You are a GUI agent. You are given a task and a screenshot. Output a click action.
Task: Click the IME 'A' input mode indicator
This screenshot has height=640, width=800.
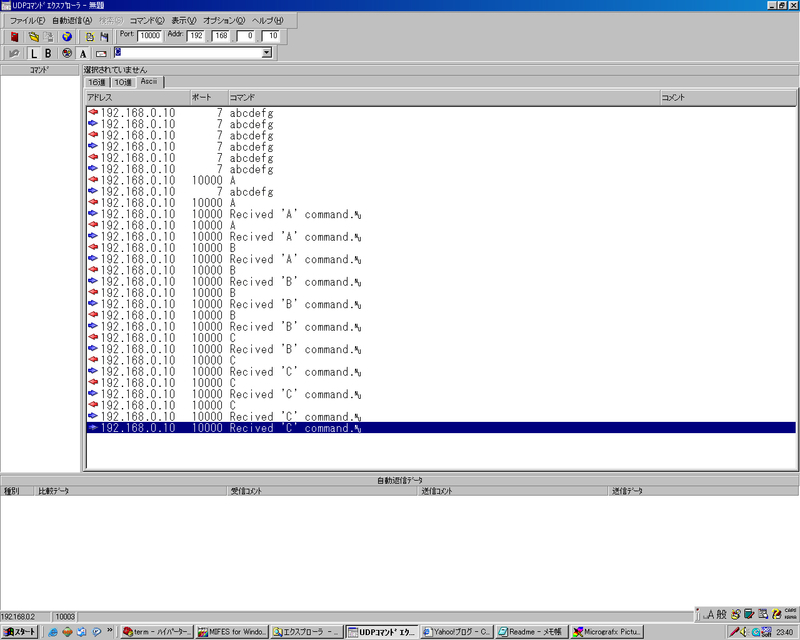pos(709,614)
